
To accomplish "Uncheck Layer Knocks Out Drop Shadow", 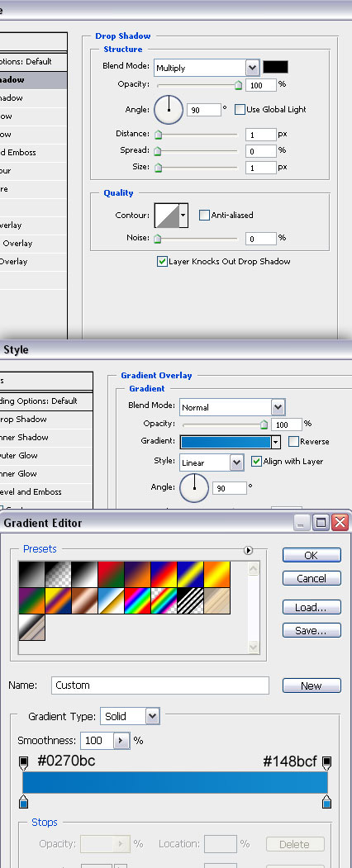I will [x=162, y=261].
